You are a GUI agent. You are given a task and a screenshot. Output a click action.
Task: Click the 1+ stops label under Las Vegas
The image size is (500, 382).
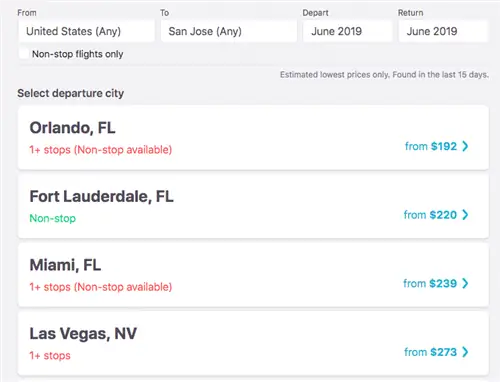[x=50, y=356]
